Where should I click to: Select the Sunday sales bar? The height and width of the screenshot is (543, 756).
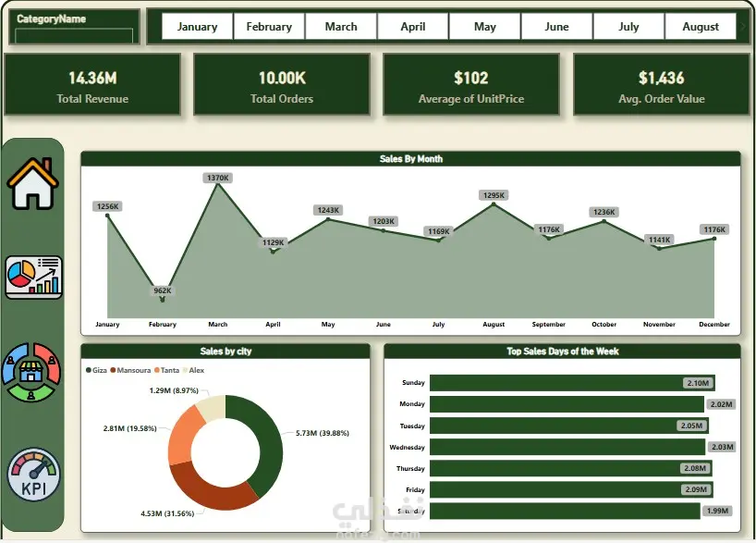point(572,383)
